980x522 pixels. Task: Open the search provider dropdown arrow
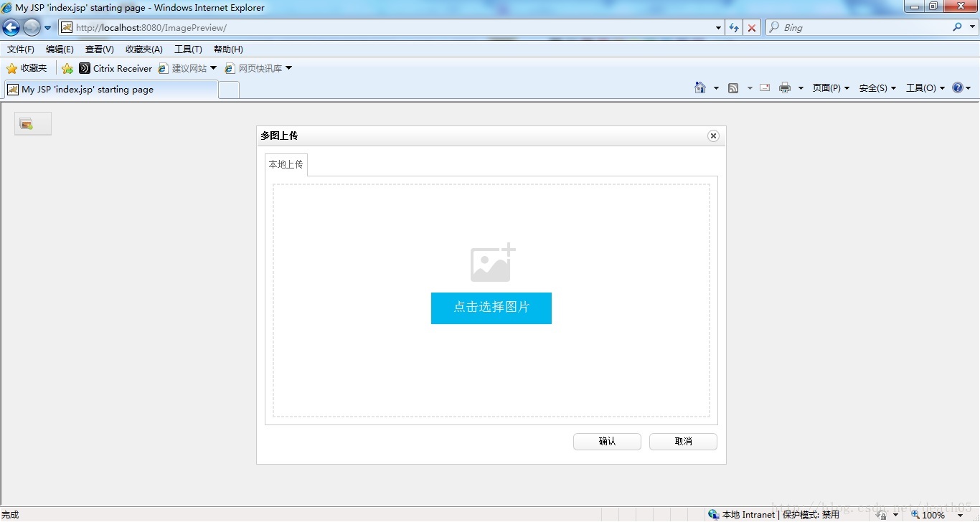pos(971,28)
